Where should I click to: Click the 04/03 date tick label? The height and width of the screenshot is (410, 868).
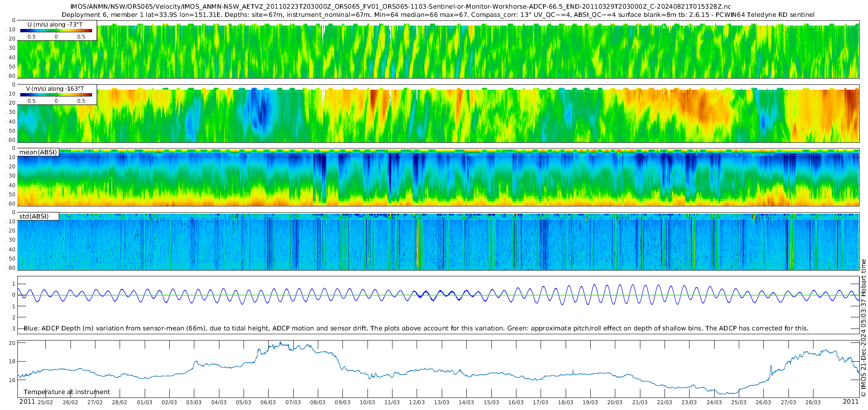[x=218, y=402]
